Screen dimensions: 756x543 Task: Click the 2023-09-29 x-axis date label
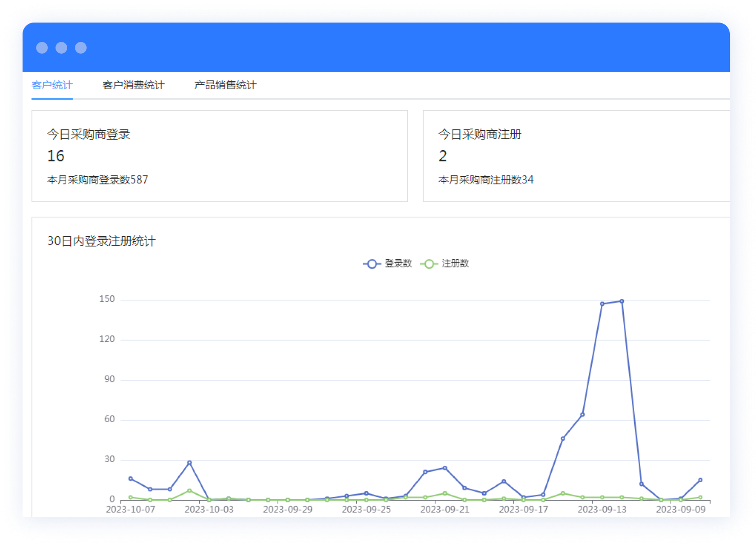pyautogui.click(x=287, y=510)
